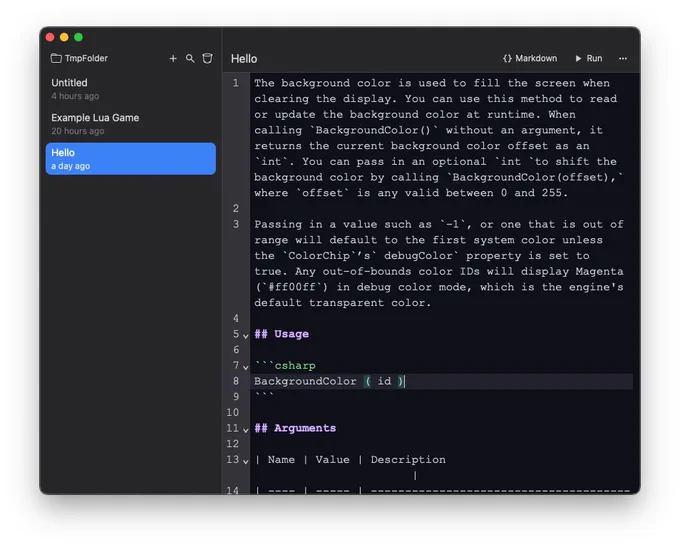
Task: Open the Example Lua Game note
Action: (131, 124)
